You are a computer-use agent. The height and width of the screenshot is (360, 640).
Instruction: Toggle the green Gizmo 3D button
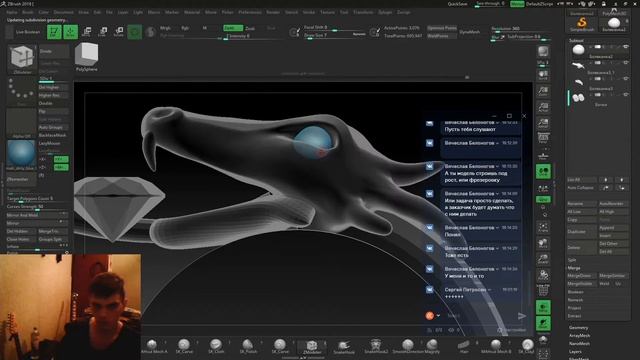pos(135,32)
